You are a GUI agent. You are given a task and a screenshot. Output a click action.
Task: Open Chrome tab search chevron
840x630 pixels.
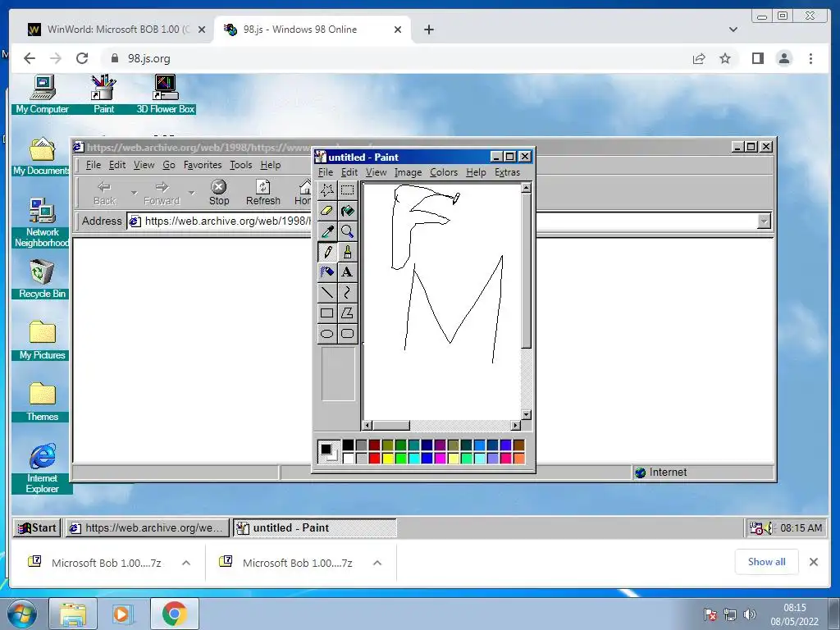pos(733,30)
